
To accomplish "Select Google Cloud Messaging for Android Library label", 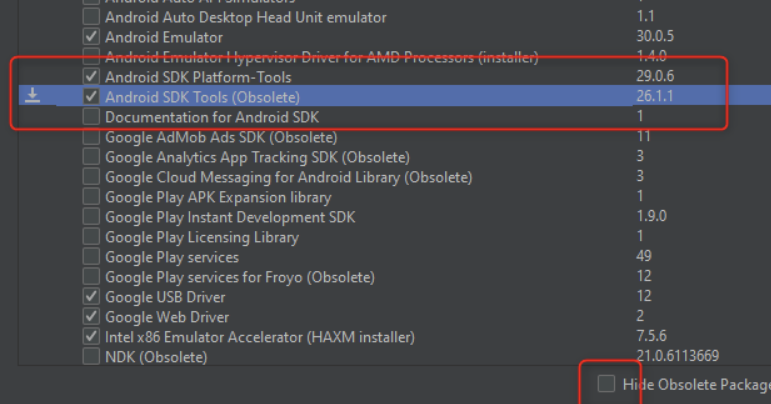I will (289, 177).
